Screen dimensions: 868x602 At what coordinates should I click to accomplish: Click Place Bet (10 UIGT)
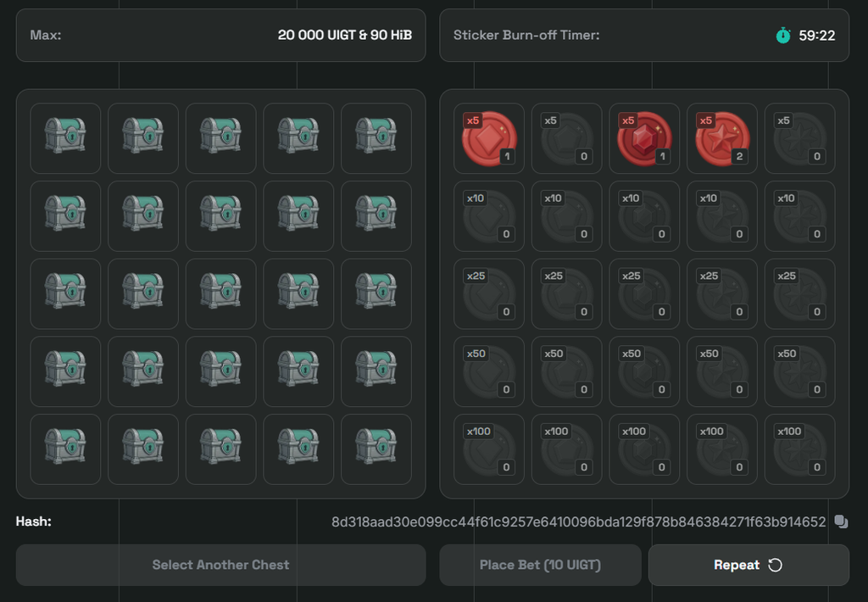[x=540, y=565]
